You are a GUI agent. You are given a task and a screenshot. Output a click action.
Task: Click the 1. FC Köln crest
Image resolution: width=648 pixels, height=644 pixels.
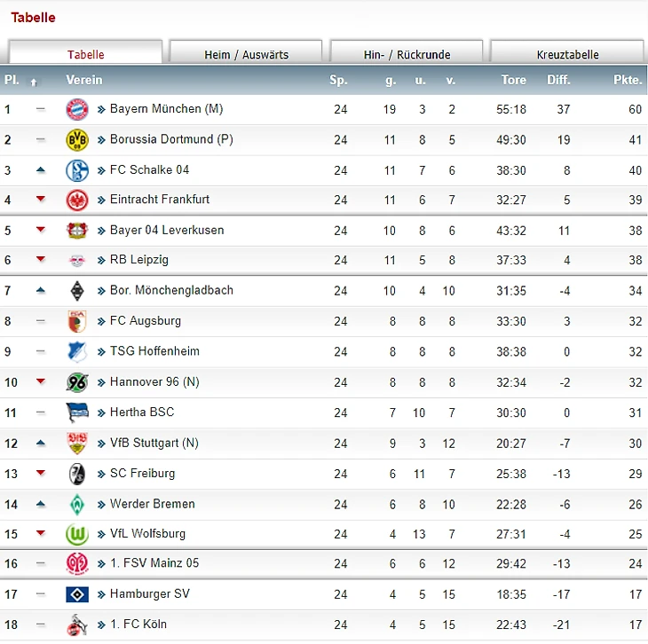point(77,624)
